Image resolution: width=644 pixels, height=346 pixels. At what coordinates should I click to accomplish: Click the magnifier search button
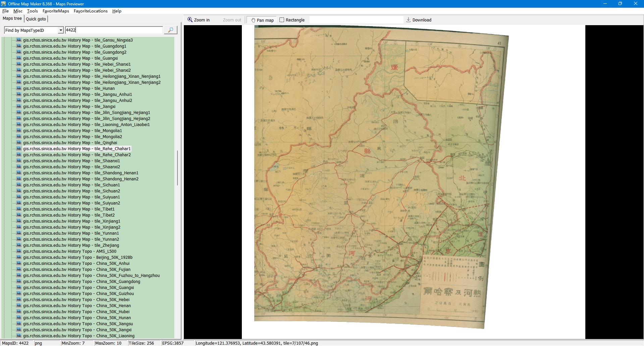click(x=170, y=30)
